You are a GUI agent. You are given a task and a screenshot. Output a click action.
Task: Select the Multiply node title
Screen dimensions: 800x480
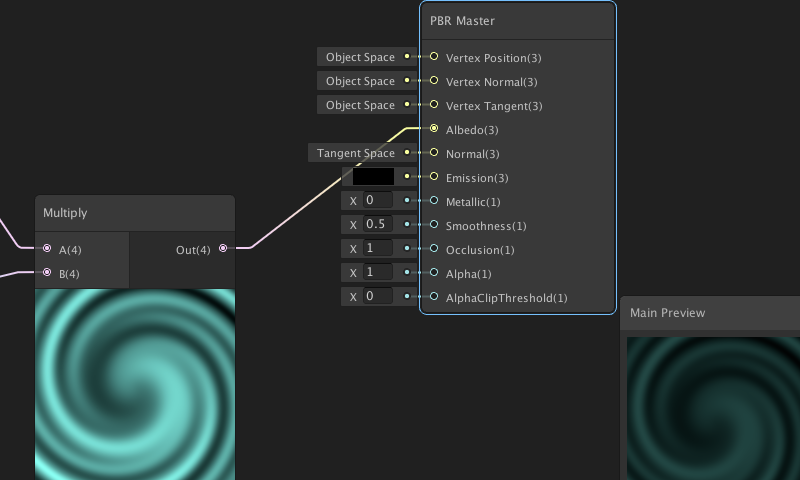pyautogui.click(x=65, y=213)
